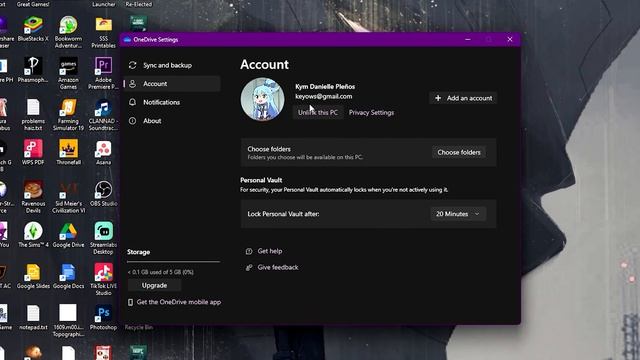Open Bookworm Adventures desktop icon
The width and height of the screenshot is (640, 360).
point(68,32)
